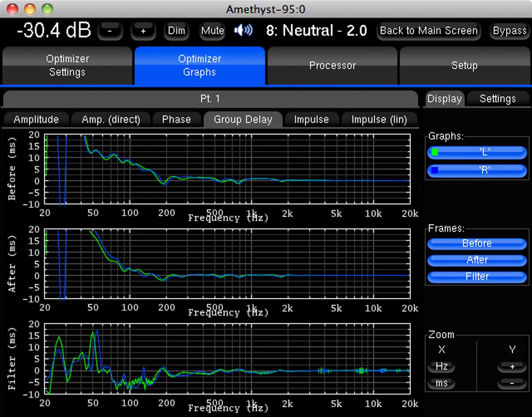Image resolution: width=532 pixels, height=417 pixels.
Task: Toggle the Dim button
Action: [176, 31]
